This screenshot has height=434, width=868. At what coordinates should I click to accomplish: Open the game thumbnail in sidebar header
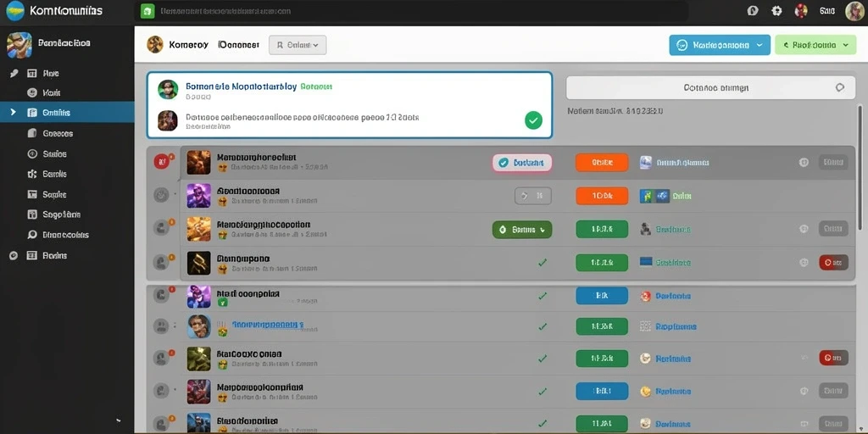[x=19, y=44]
